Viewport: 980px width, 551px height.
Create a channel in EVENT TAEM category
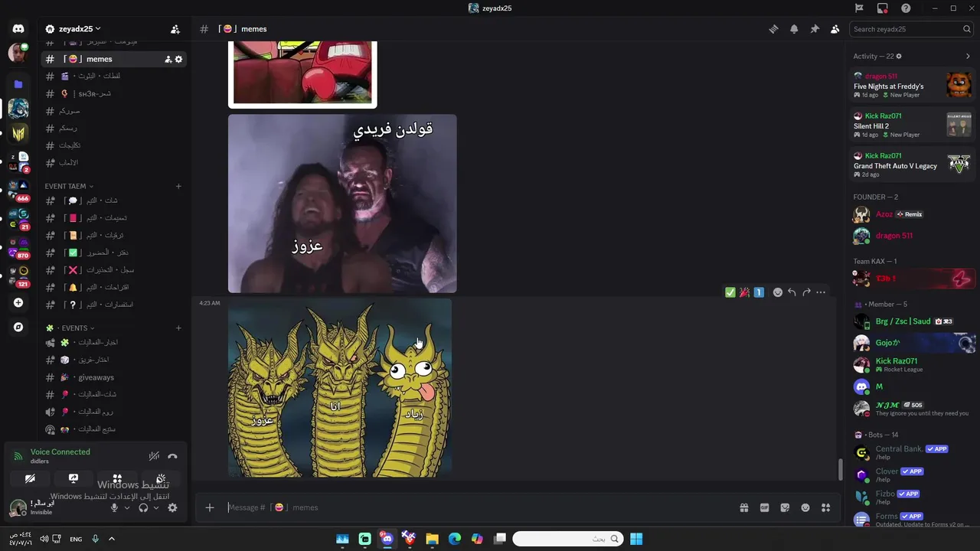coord(178,186)
